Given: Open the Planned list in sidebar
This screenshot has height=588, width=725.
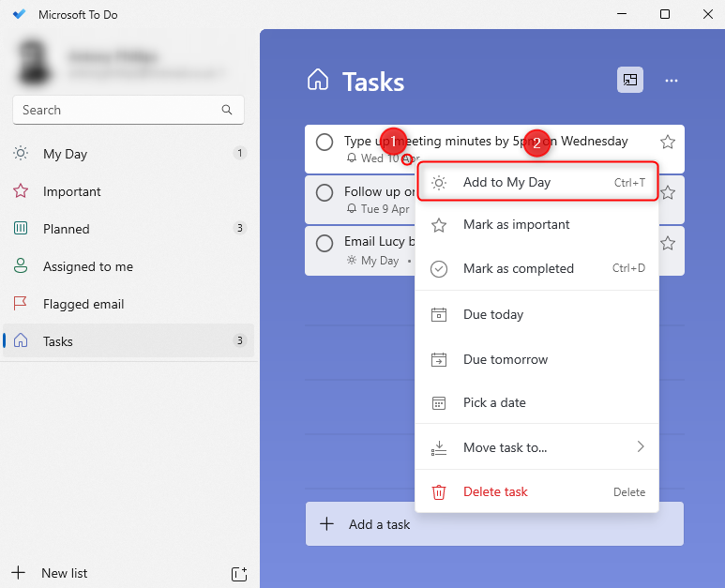Looking at the screenshot, I should click(x=67, y=229).
